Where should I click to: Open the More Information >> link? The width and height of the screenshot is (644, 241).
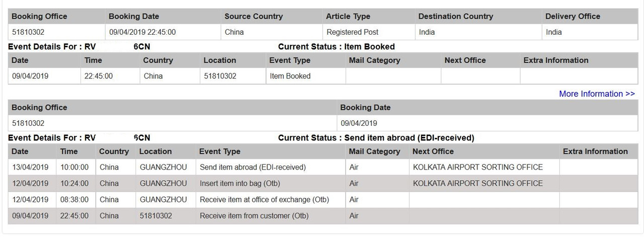click(597, 94)
